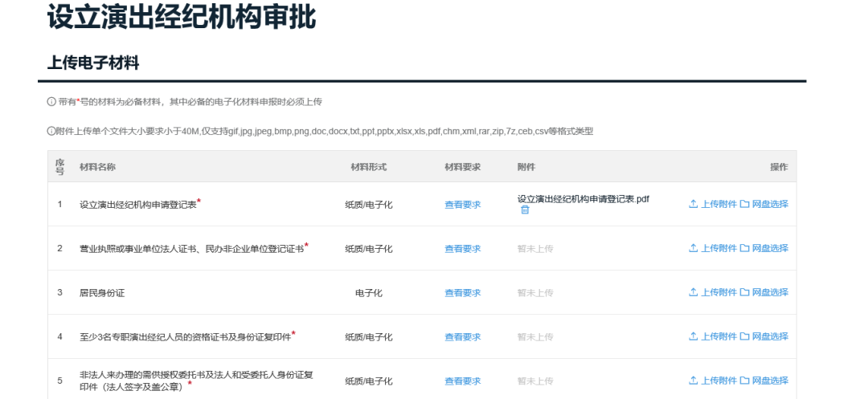Click 序号 column header
The width and height of the screenshot is (868, 399).
[59, 167]
